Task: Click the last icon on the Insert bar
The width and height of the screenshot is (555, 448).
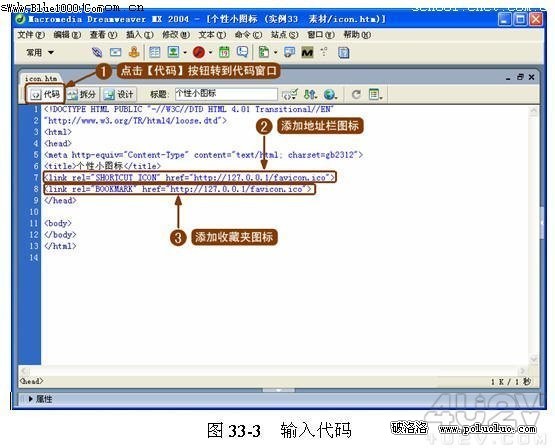Action: pos(343,52)
